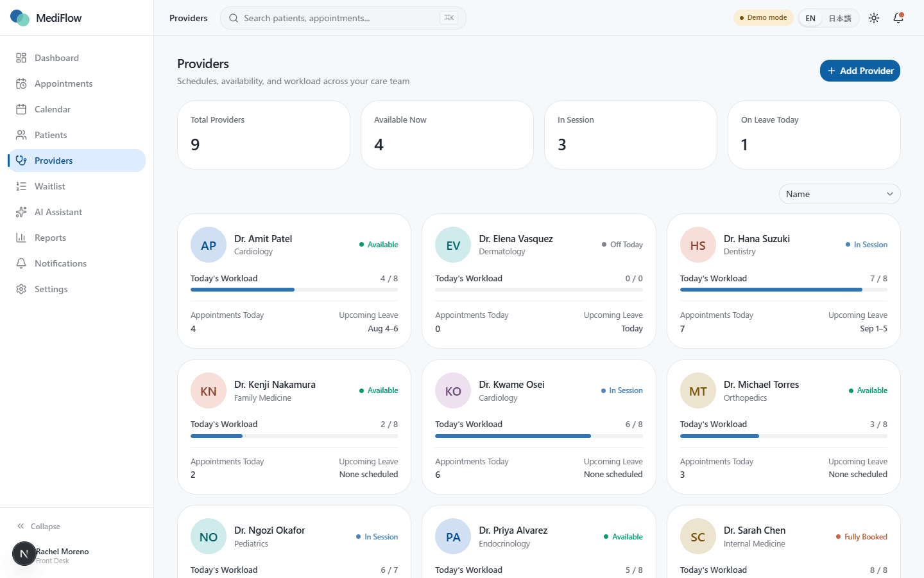The height and width of the screenshot is (578, 924).
Task: Click the Appointments calendar-clock icon
Action: 21,83
